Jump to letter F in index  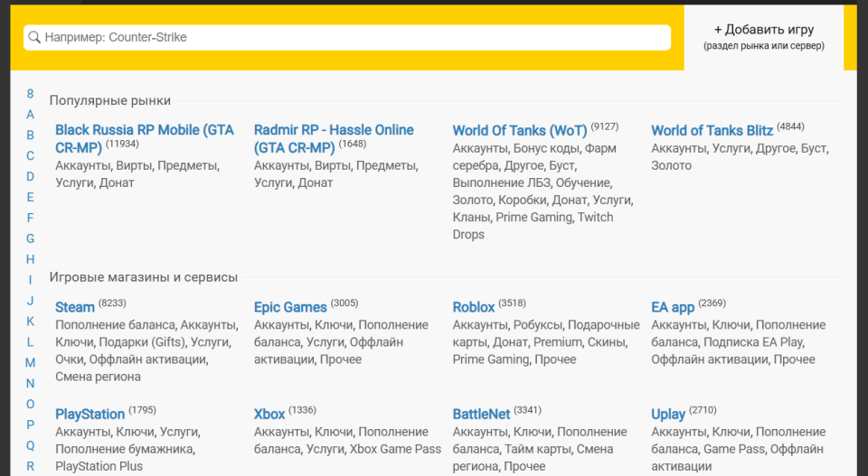[31, 218]
